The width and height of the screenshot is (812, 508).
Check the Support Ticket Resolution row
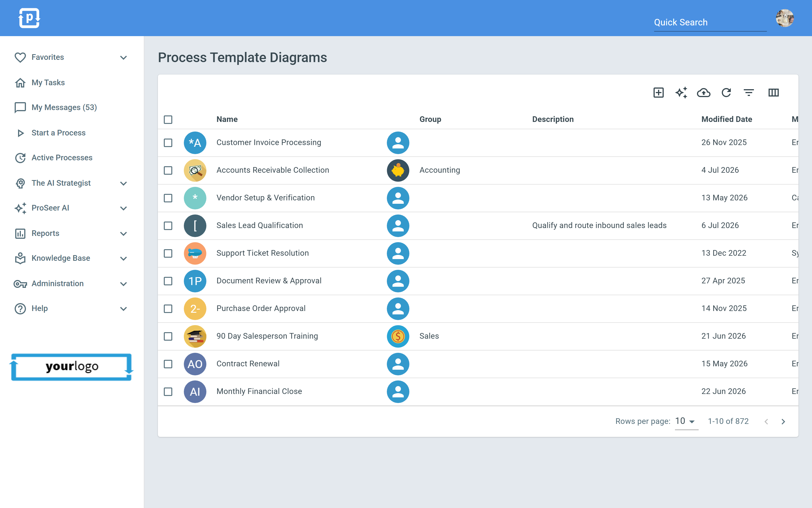[x=168, y=253]
